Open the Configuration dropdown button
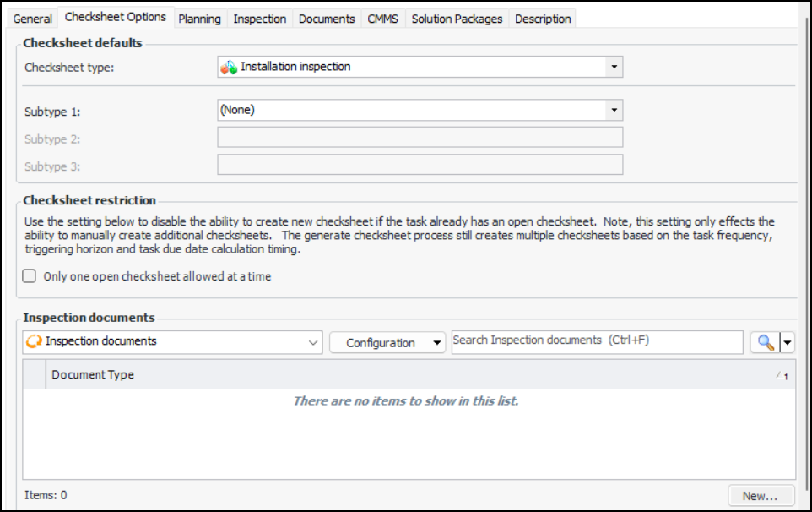The image size is (812, 512). tap(387, 342)
